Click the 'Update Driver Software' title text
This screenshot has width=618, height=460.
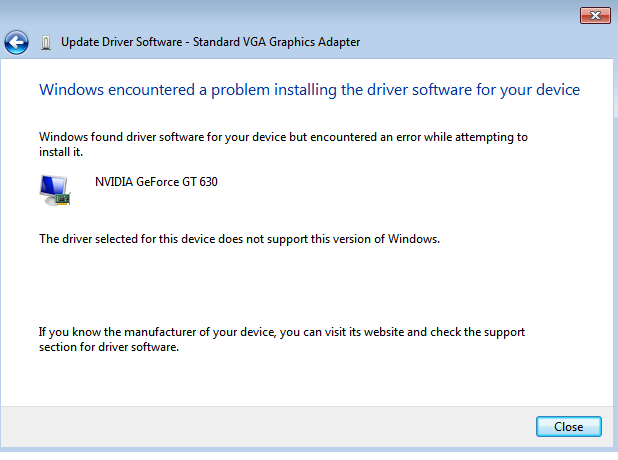tap(210, 42)
